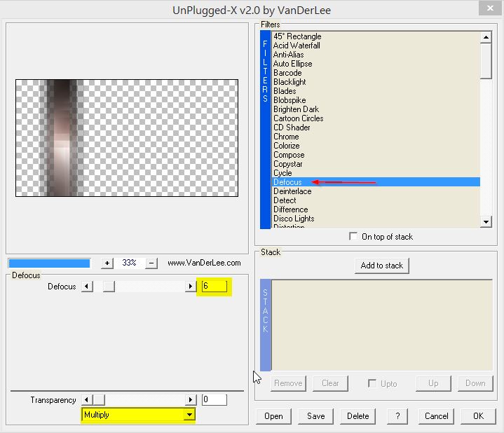Viewport: 504px width, 433px height.
Task: Toggle the Upto checkbox
Action: tap(372, 383)
